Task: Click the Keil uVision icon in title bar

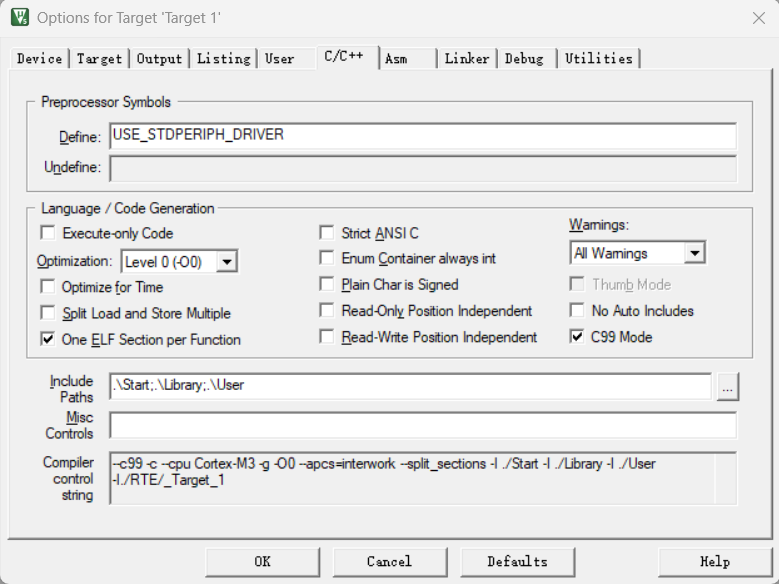Action: click(x=19, y=17)
